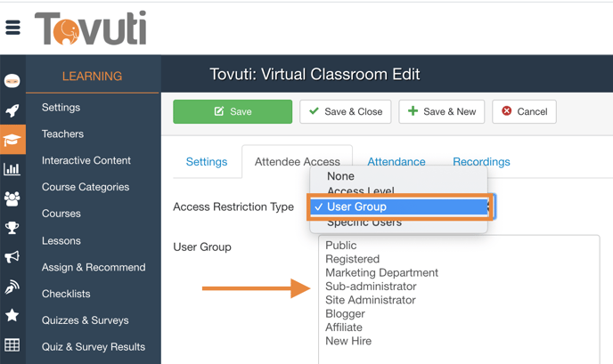Open the ninja avatar sidebar icon
This screenshot has height=364, width=613.
[12, 81]
